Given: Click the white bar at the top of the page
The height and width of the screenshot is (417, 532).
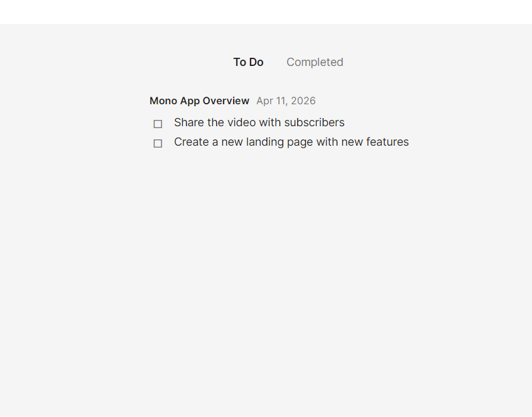Looking at the screenshot, I should pyautogui.click(x=266, y=11).
